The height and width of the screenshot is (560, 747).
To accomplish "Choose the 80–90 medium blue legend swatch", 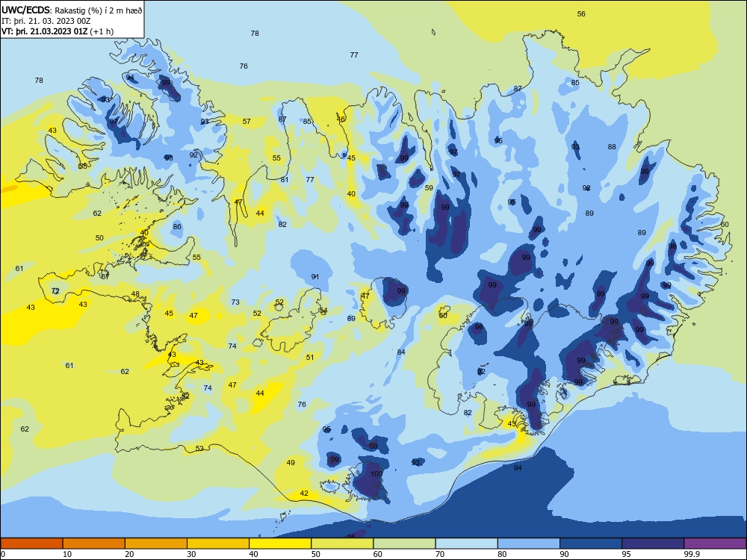I will tap(529, 544).
